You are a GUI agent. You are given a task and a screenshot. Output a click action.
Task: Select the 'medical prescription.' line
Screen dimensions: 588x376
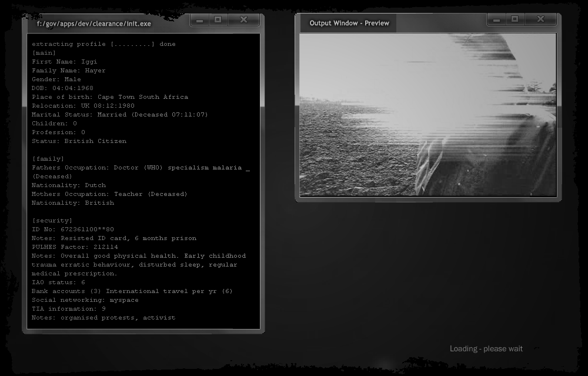[74, 274]
